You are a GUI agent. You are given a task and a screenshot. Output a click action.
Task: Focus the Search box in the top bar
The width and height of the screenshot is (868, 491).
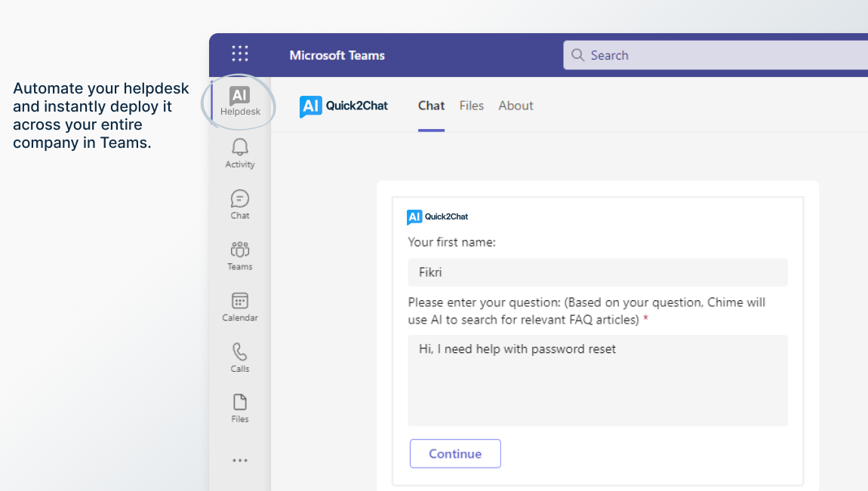(x=717, y=55)
